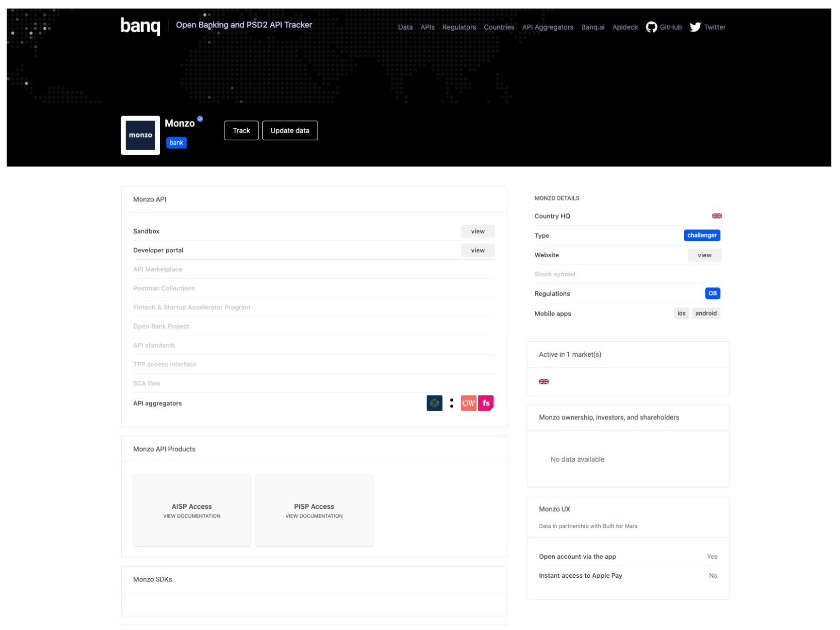This screenshot has width=840, height=630.
Task: Click the 'No data available' message
Action: pyautogui.click(x=577, y=460)
